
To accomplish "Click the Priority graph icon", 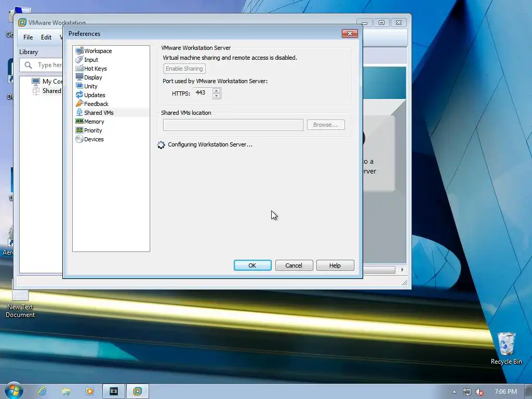I will pyautogui.click(x=79, y=130).
